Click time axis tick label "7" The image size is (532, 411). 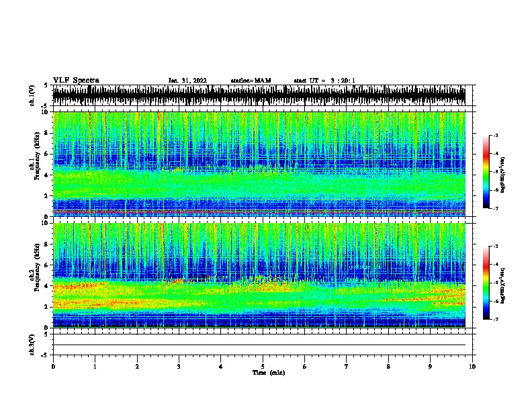click(x=347, y=367)
